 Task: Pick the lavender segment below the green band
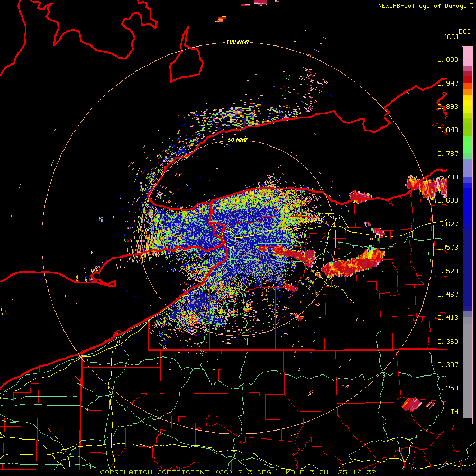[467, 168]
